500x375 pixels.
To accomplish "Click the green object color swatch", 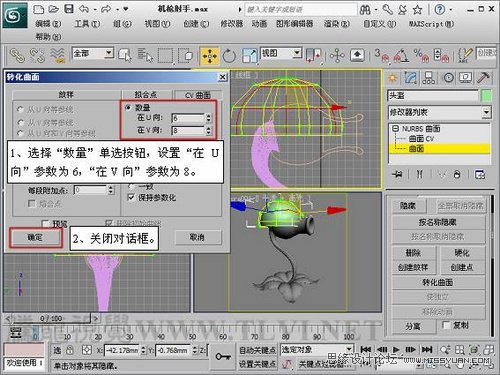I will (487, 96).
